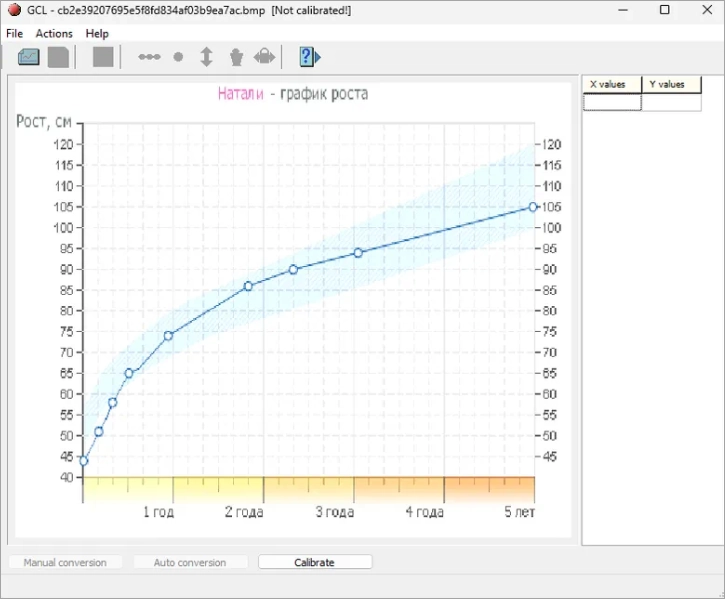The height and width of the screenshot is (599, 725).
Task: Click the '1 год' x-axis label
Action: [x=159, y=512]
